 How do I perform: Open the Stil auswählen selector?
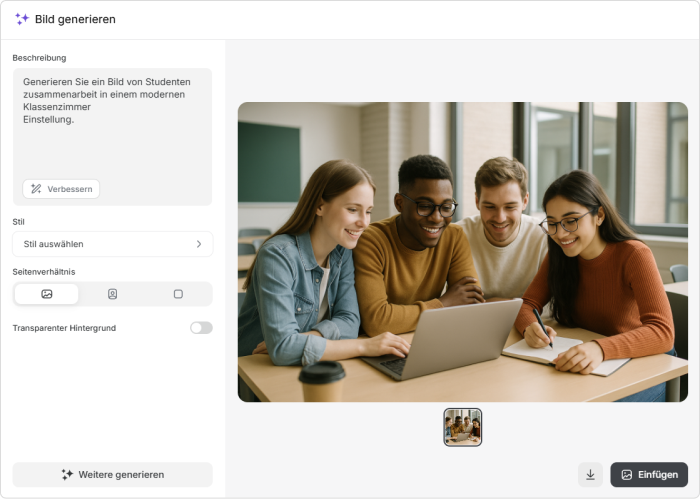point(112,244)
